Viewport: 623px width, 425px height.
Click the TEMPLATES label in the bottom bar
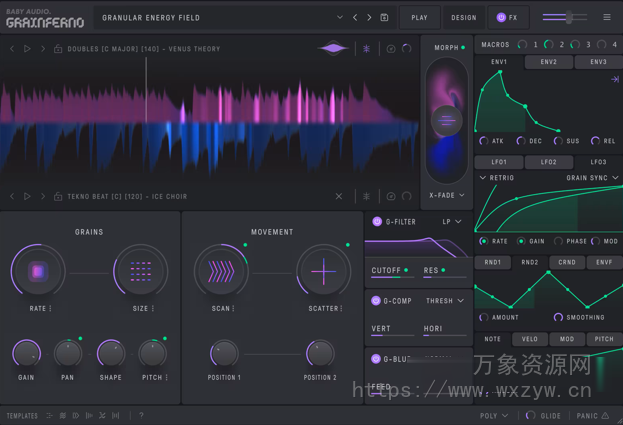22,416
